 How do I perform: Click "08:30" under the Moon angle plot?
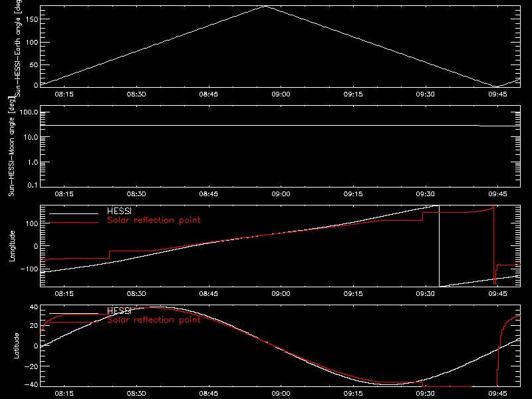click(136, 194)
